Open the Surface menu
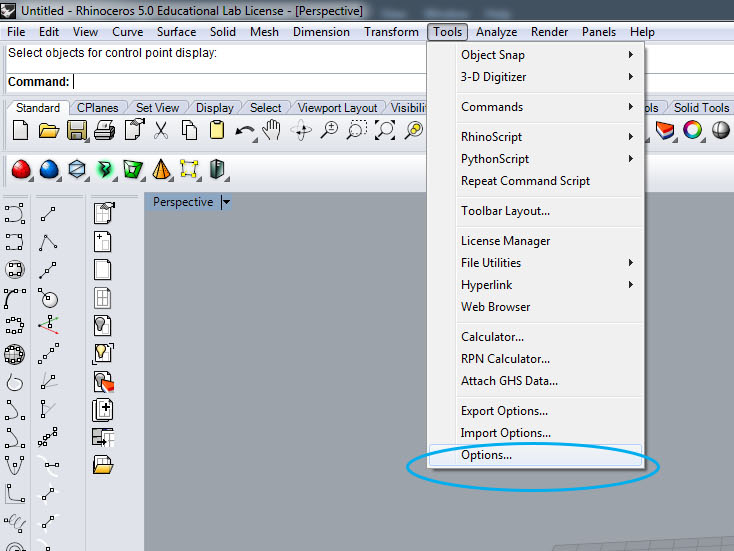The height and width of the screenshot is (551, 734). (176, 32)
